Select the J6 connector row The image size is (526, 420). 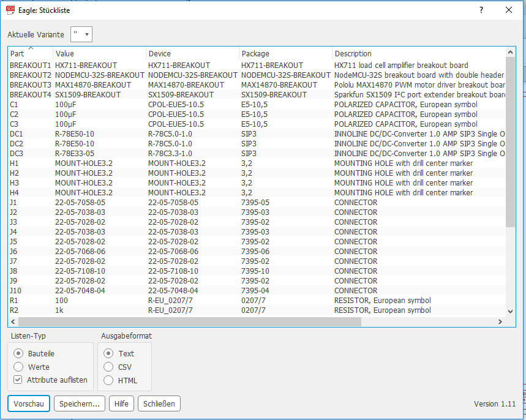[257, 251]
